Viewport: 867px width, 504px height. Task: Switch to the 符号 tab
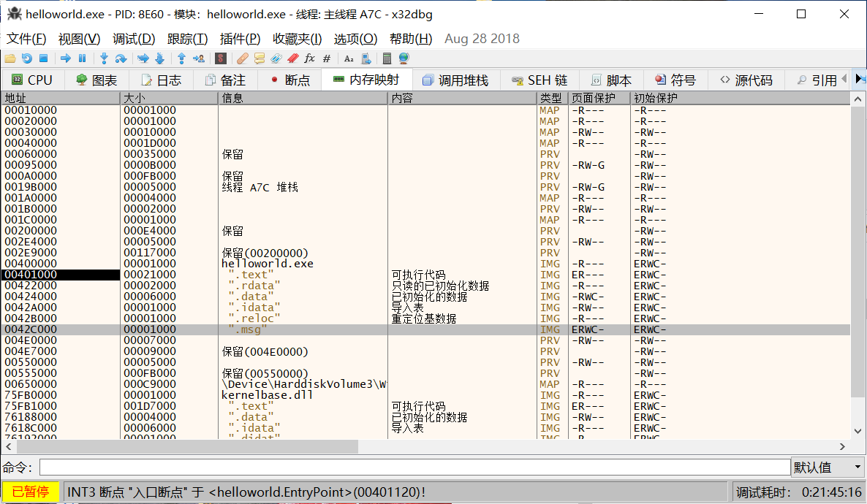point(675,80)
